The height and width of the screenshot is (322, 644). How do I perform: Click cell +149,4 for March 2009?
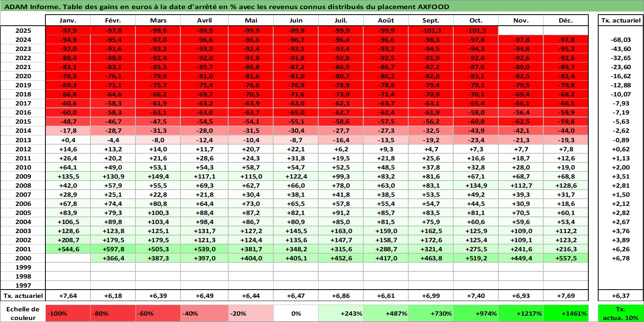(x=158, y=176)
